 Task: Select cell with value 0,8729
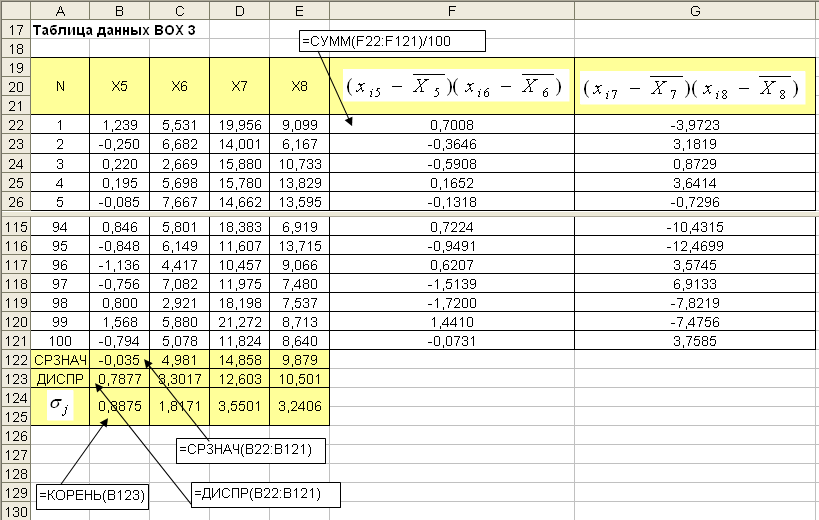point(695,164)
